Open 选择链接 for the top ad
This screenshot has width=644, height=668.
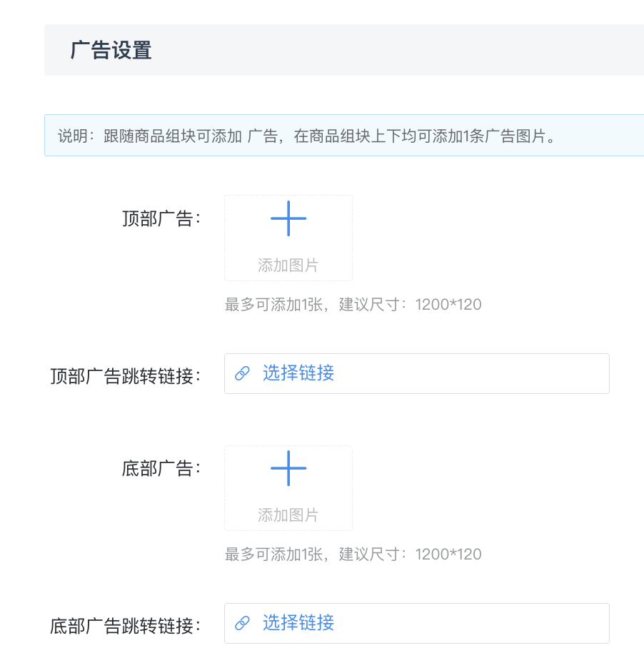(298, 373)
